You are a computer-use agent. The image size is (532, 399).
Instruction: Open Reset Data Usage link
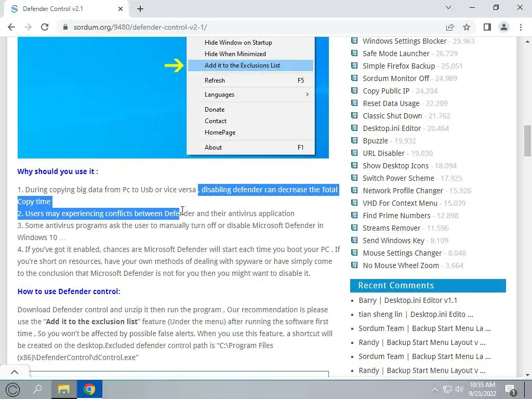coord(391,103)
